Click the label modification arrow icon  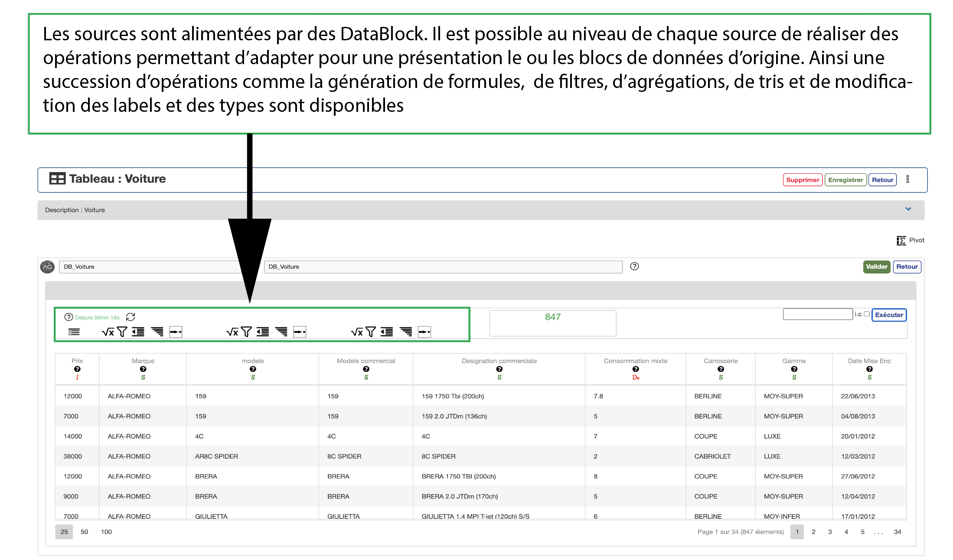[x=176, y=332]
